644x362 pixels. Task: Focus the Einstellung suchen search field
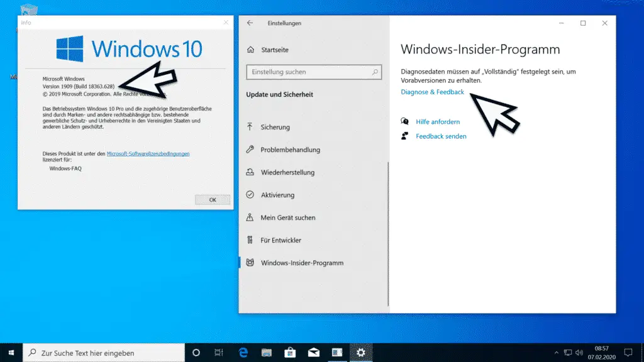(314, 72)
